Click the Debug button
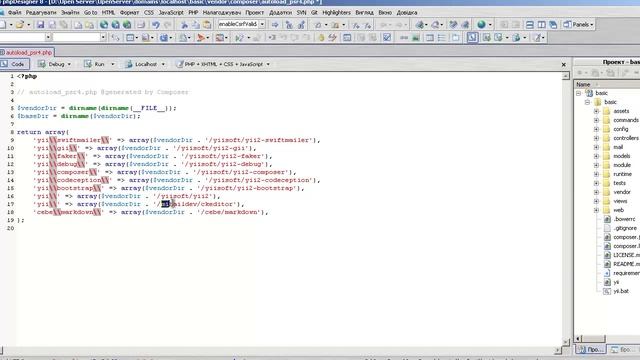 (x=52, y=64)
